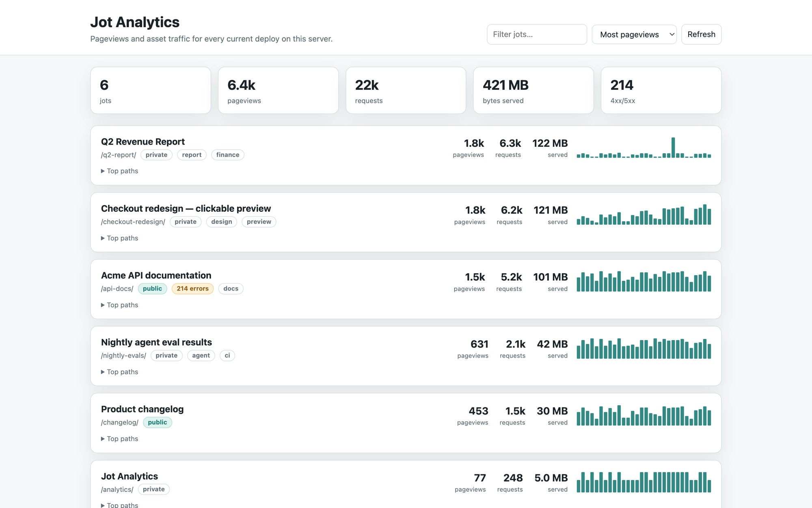Click the Q2 Revenue Report traffic sparkline

pos(644,148)
